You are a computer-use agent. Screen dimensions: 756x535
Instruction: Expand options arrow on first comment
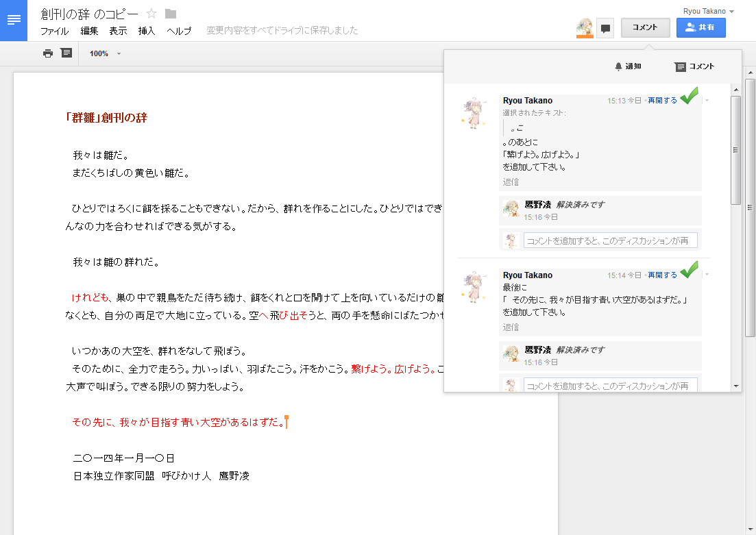707,101
